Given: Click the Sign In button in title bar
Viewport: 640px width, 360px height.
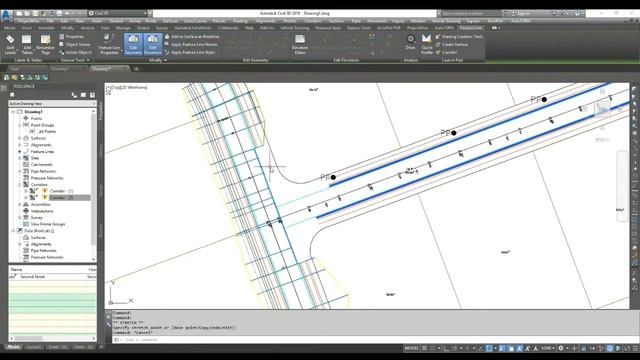Looking at the screenshot, I should pos(522,13).
